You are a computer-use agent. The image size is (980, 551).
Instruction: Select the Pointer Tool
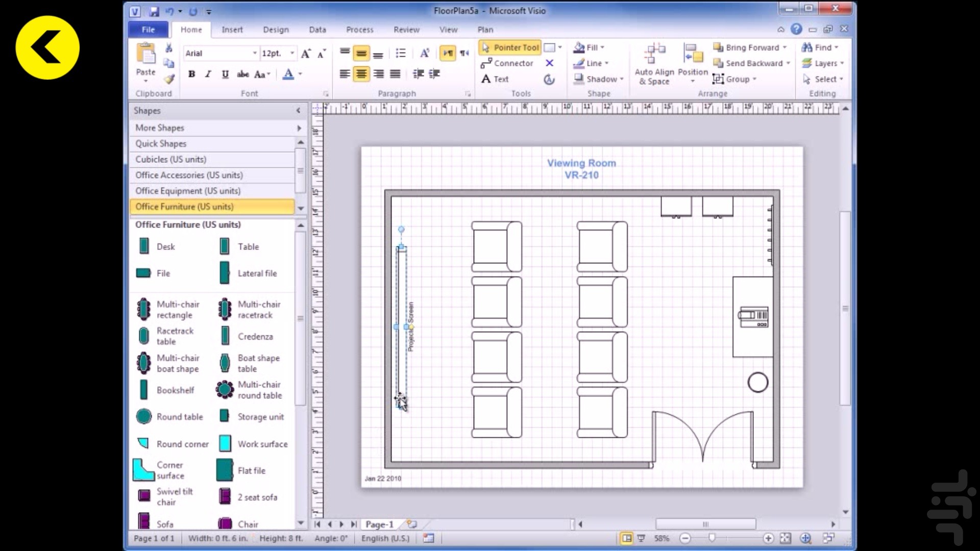509,47
